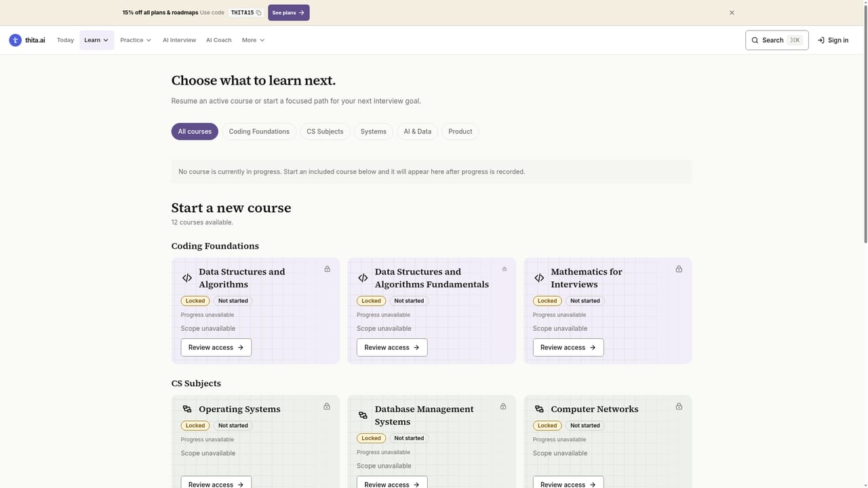Click the icon beside Database Management Systems title

(363, 415)
